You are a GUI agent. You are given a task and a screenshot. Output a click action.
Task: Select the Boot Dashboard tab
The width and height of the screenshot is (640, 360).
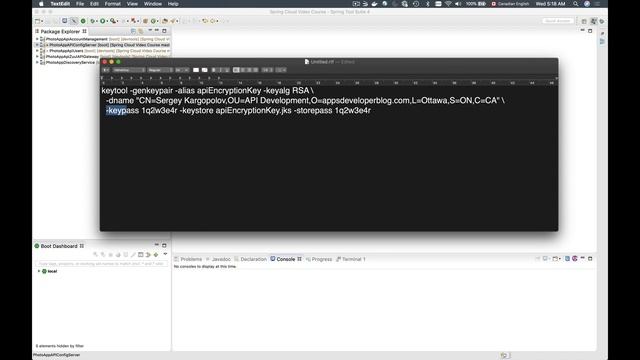pos(59,246)
